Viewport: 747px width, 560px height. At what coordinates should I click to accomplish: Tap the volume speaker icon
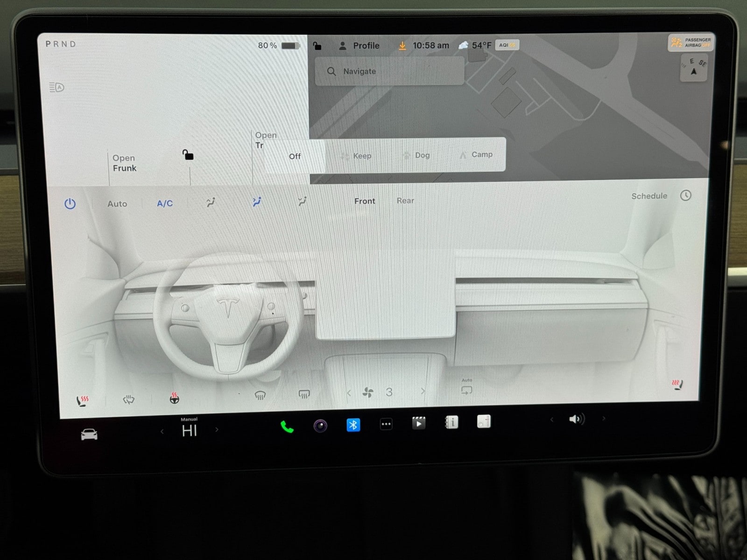tap(576, 419)
